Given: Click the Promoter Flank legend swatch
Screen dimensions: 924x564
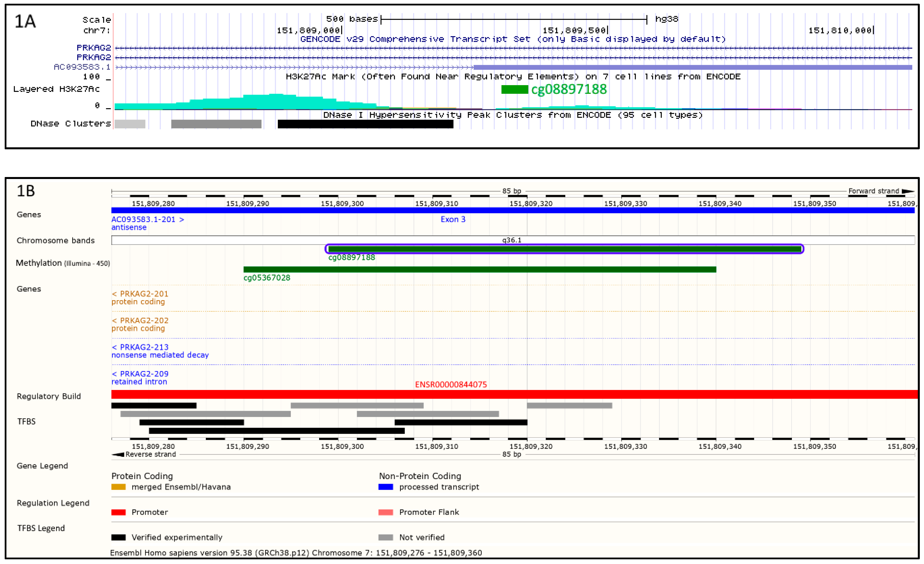Looking at the screenshot, I should pos(385,512).
